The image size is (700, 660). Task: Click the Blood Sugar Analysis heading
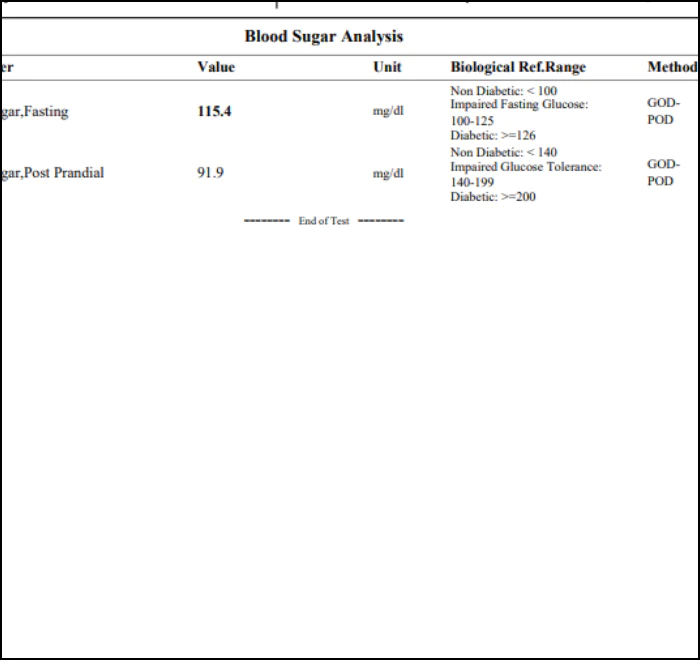point(324,36)
